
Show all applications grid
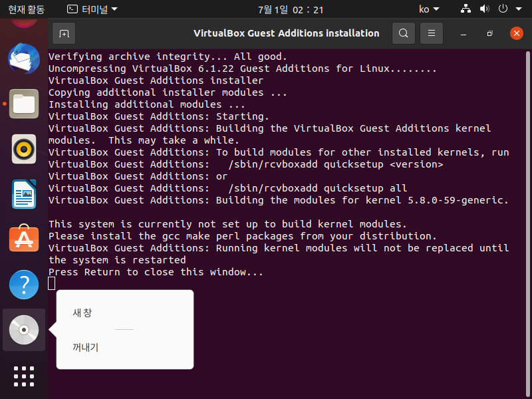coord(24,376)
